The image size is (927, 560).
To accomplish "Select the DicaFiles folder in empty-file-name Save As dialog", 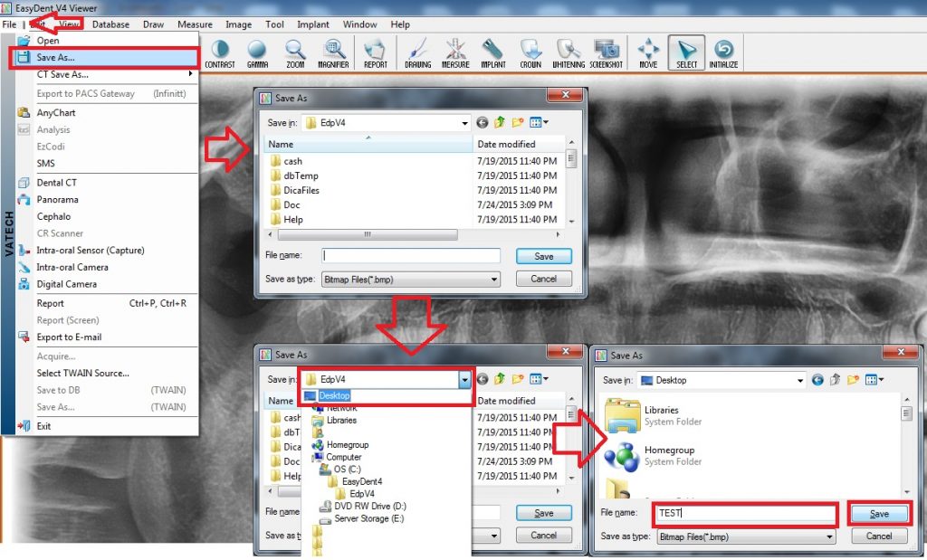I will click(301, 190).
